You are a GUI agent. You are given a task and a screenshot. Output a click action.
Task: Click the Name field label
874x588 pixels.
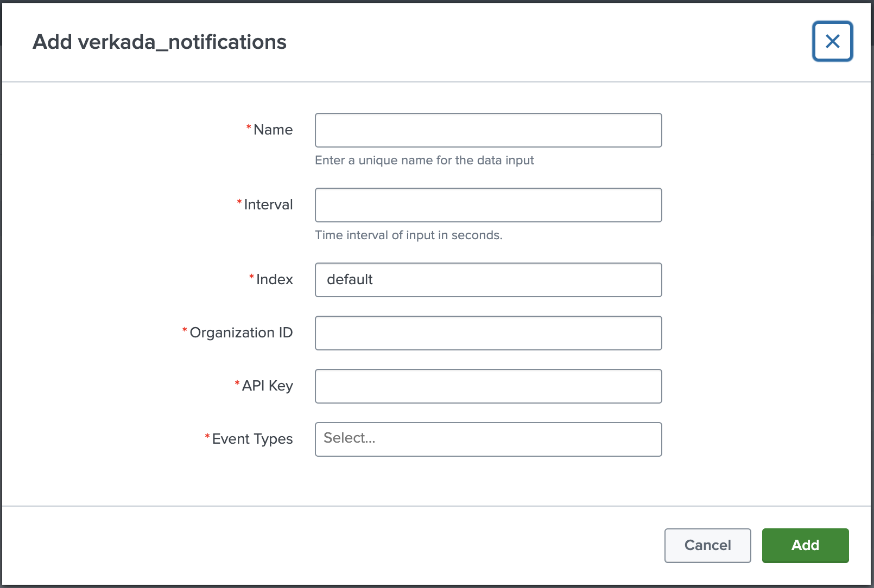(273, 130)
